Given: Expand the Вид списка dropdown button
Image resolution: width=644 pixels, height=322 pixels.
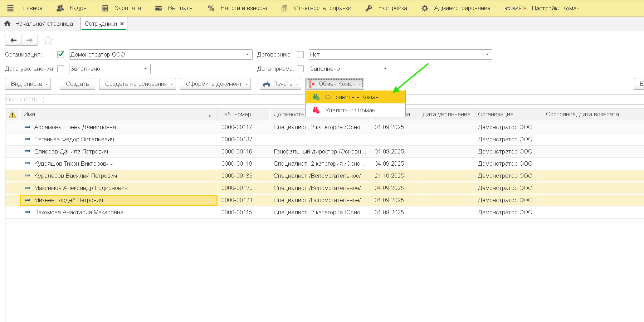Looking at the screenshot, I should (x=28, y=84).
